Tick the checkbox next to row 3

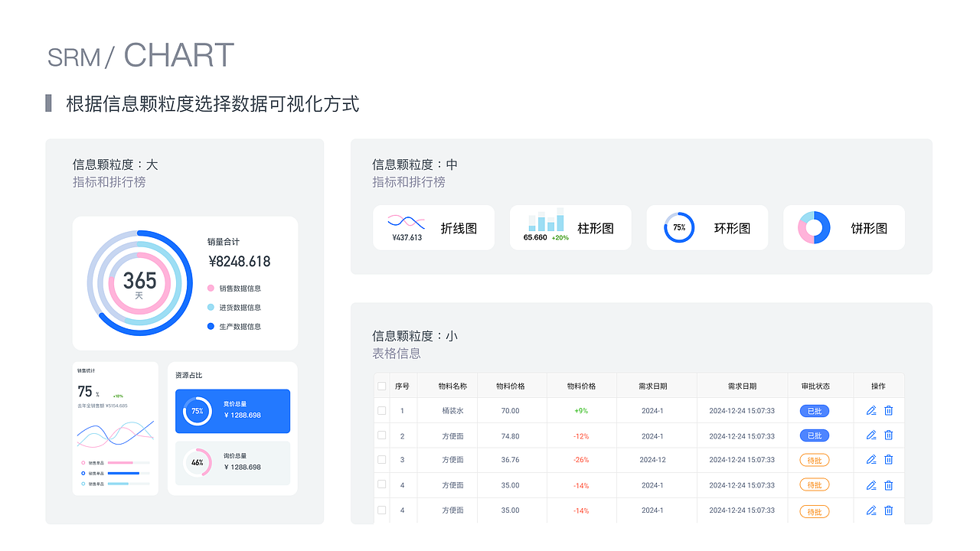click(381, 460)
